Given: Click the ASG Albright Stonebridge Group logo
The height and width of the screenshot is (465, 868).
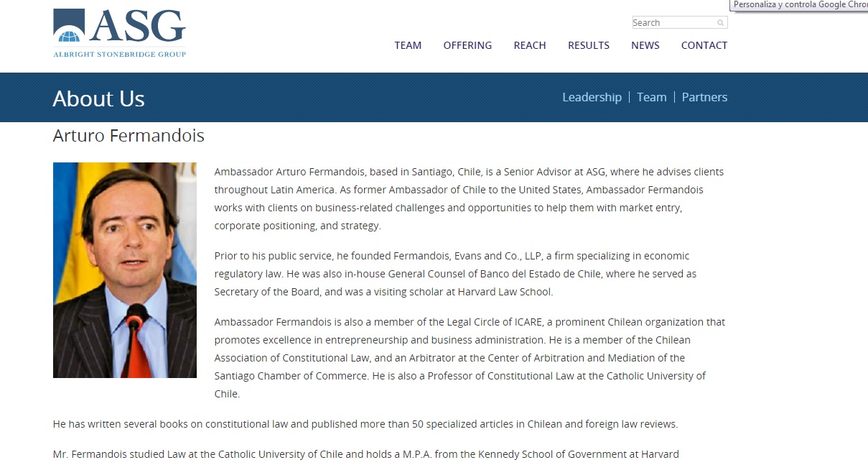Looking at the screenshot, I should (x=119, y=33).
